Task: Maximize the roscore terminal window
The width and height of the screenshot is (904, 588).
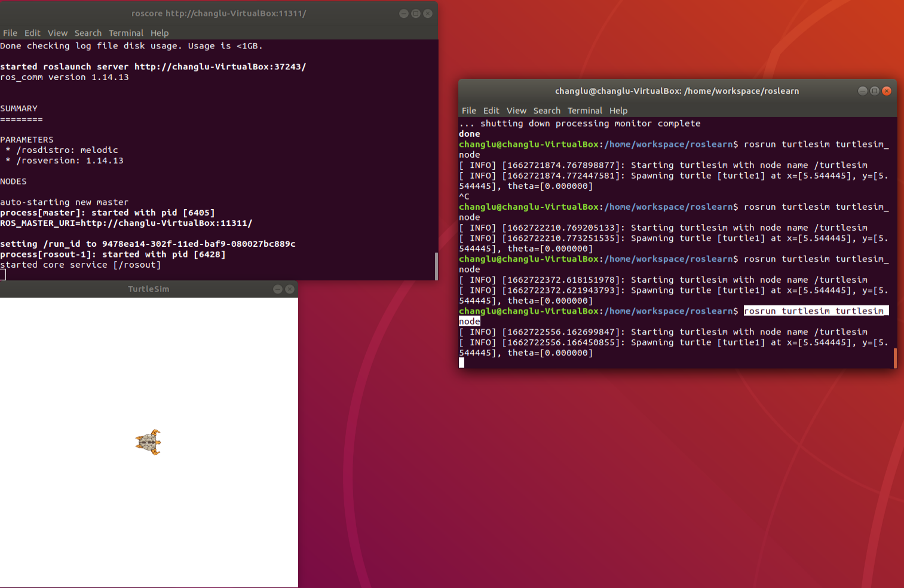Action: (x=416, y=13)
